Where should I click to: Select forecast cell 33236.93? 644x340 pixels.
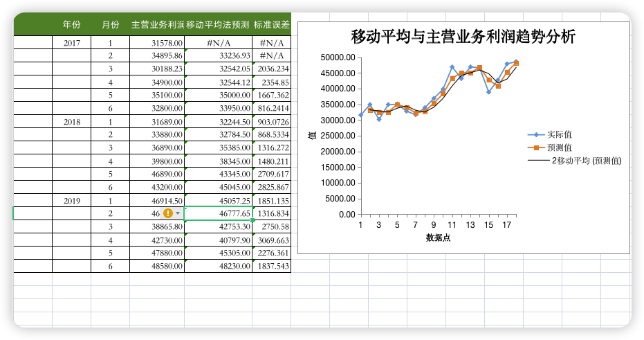click(x=218, y=55)
